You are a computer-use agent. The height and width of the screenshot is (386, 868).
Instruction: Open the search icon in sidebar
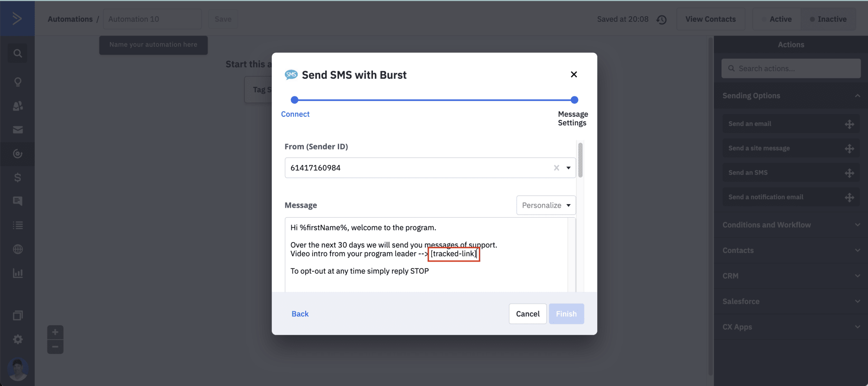point(18,53)
